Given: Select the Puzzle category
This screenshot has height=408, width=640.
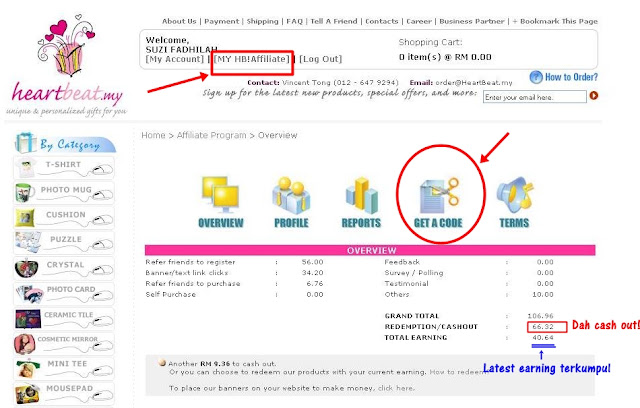Looking at the screenshot, I should [x=64, y=243].
